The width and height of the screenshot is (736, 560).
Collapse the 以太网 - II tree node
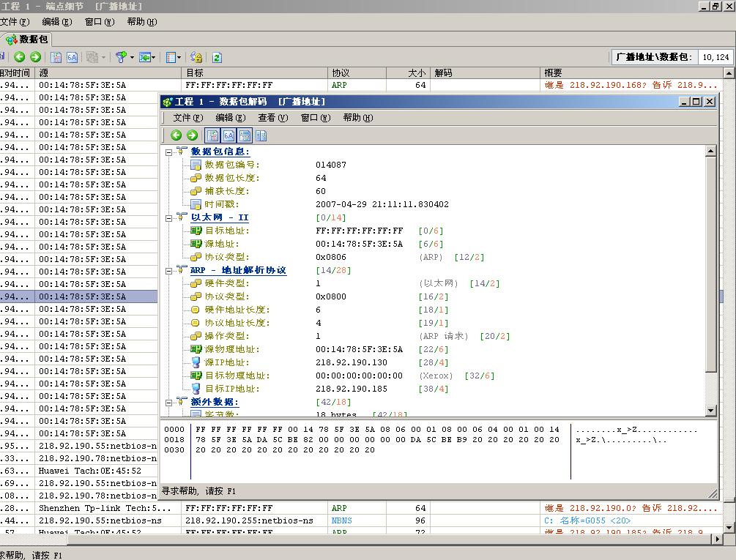[169, 217]
